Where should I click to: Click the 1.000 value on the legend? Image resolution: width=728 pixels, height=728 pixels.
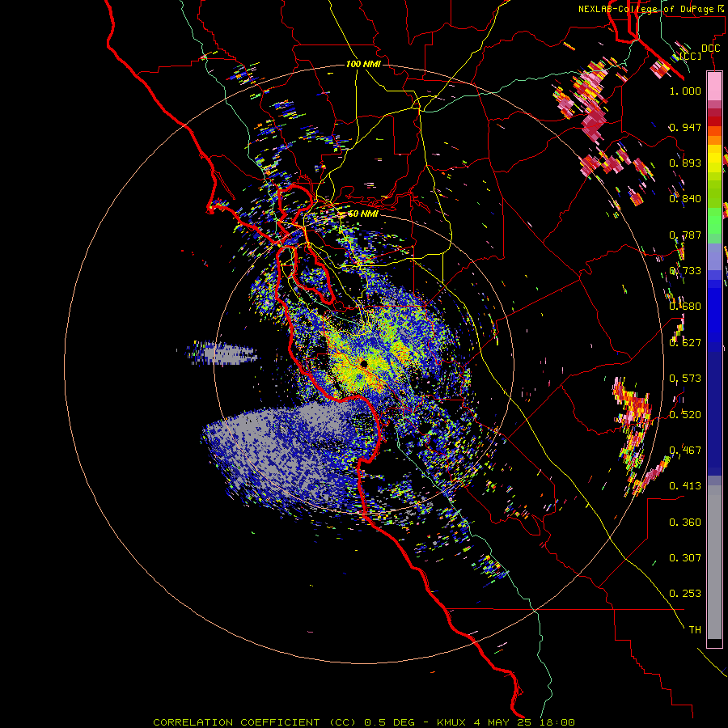coord(685,91)
